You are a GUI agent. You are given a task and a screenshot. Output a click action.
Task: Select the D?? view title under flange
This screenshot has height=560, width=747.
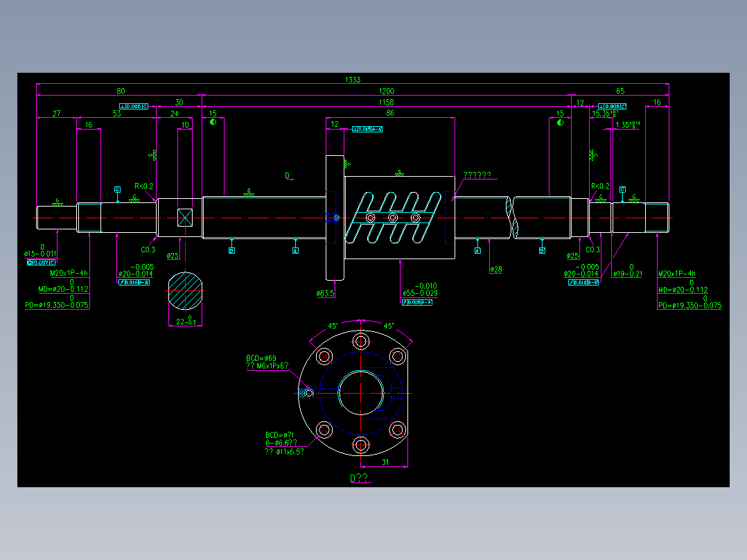(359, 478)
